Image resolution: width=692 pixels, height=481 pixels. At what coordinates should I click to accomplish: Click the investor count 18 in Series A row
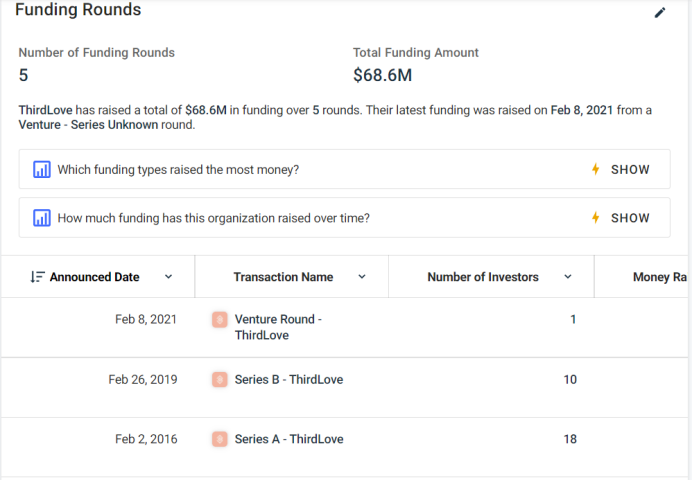point(570,439)
